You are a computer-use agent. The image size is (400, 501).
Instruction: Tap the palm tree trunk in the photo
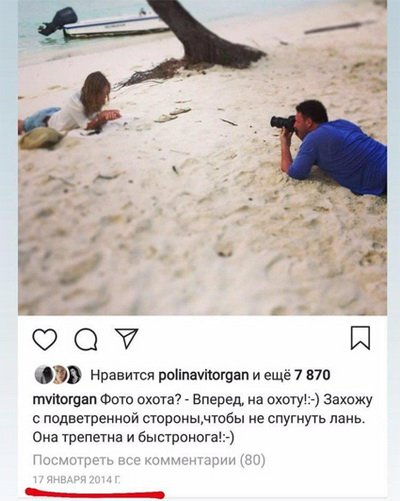click(203, 37)
